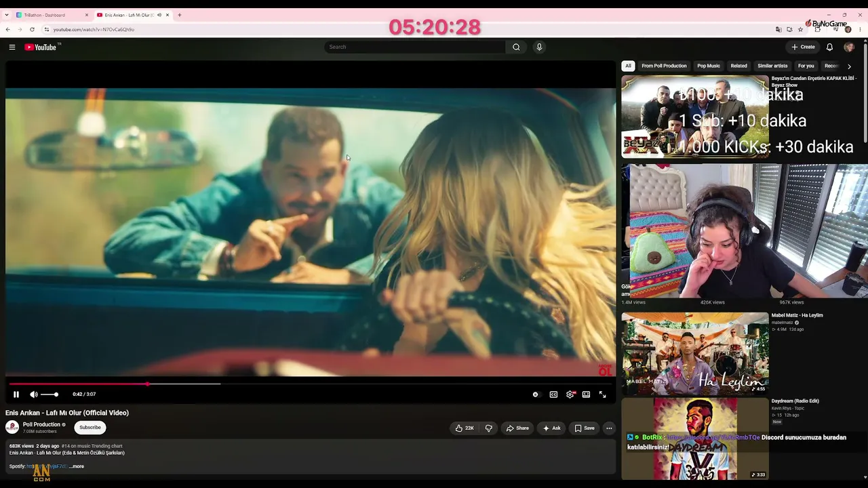868x488 pixels.
Task: Save the video to a playlist
Action: (x=585, y=428)
